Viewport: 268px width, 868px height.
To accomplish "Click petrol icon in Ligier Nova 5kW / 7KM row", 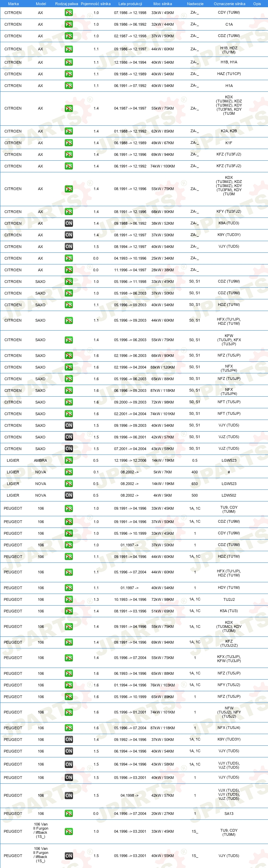I will (x=69, y=472).
